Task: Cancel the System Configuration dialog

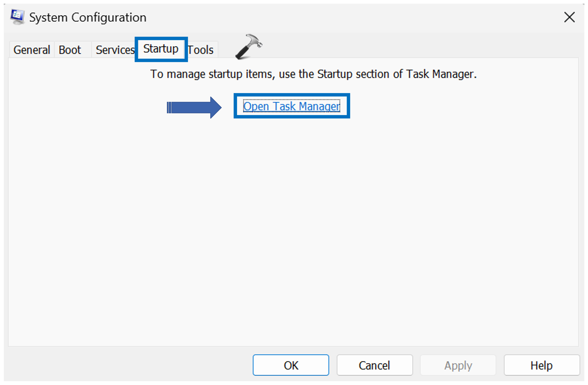Action: pos(374,365)
